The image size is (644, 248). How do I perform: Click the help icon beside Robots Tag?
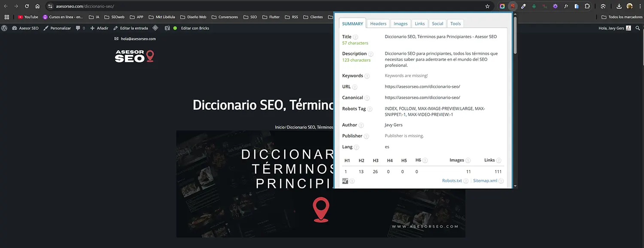tap(370, 109)
